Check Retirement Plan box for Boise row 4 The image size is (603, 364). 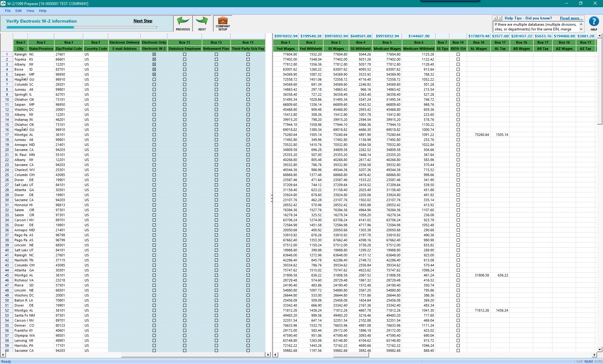point(216,69)
